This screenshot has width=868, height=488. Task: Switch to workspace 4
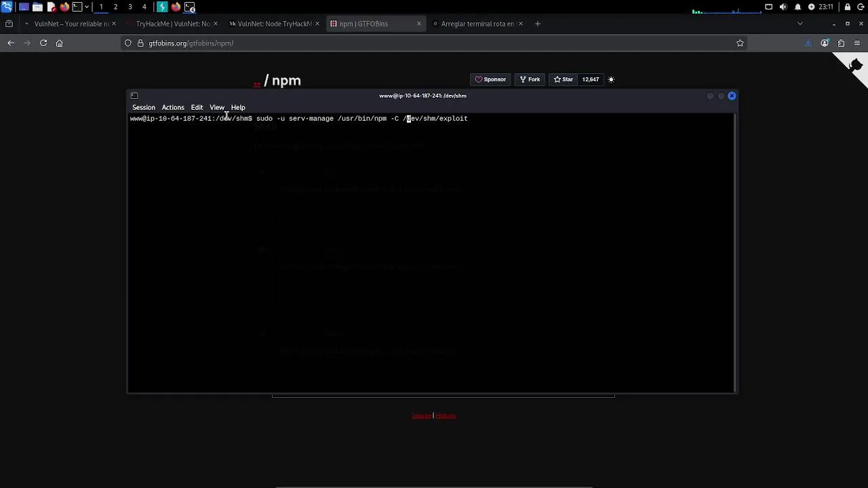point(144,7)
